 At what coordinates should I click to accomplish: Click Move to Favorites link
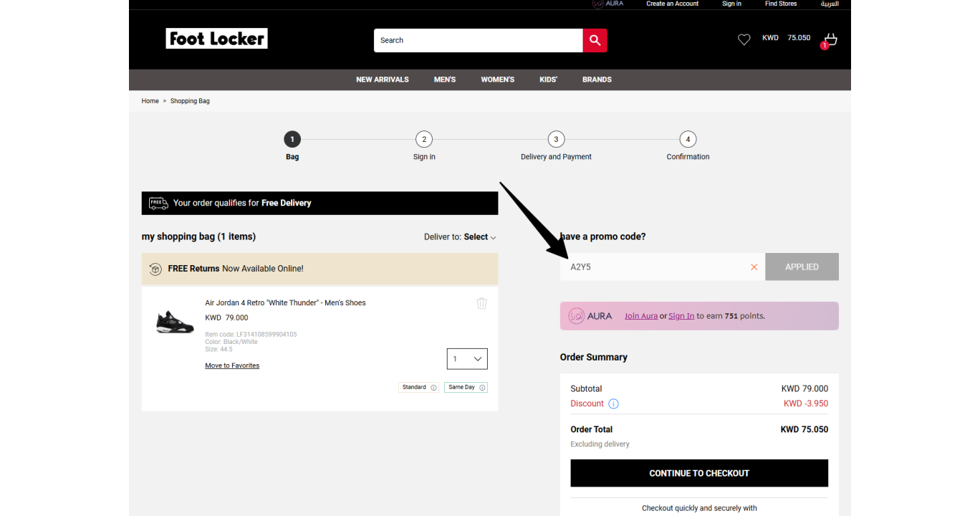(232, 365)
